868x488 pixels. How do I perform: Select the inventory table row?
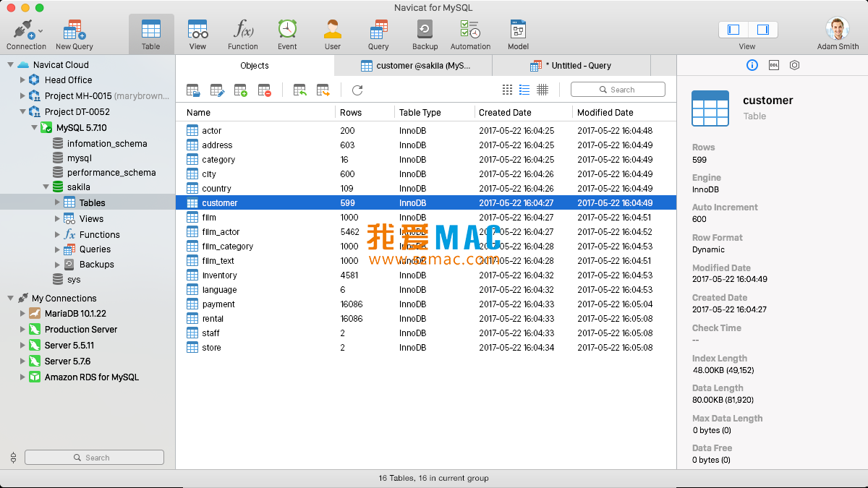click(426, 275)
